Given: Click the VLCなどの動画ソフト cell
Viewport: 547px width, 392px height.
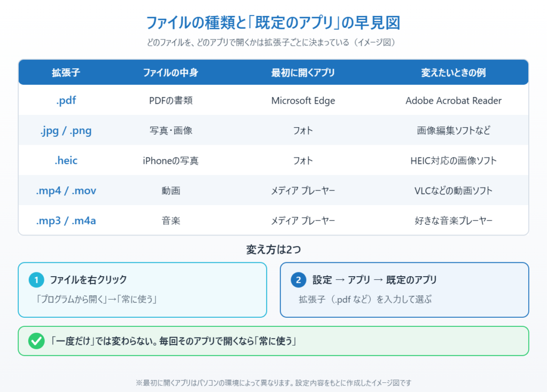Looking at the screenshot, I should pos(453,191).
